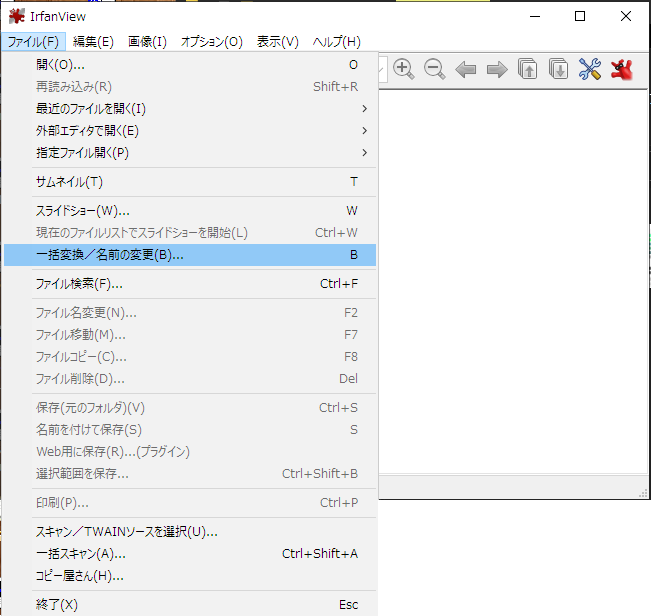The width and height of the screenshot is (651, 616).
Task: Click the greyed 選択範囲を保存... entry
Action: (190, 474)
